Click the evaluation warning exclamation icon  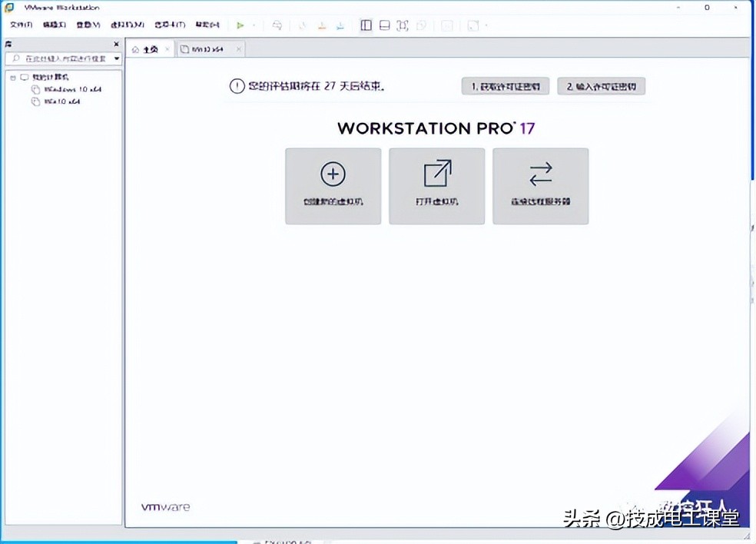point(237,86)
